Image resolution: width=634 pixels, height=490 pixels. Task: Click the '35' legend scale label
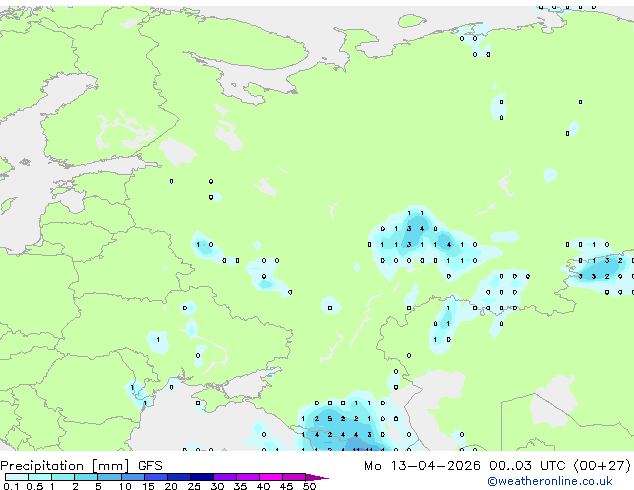[x=240, y=486]
